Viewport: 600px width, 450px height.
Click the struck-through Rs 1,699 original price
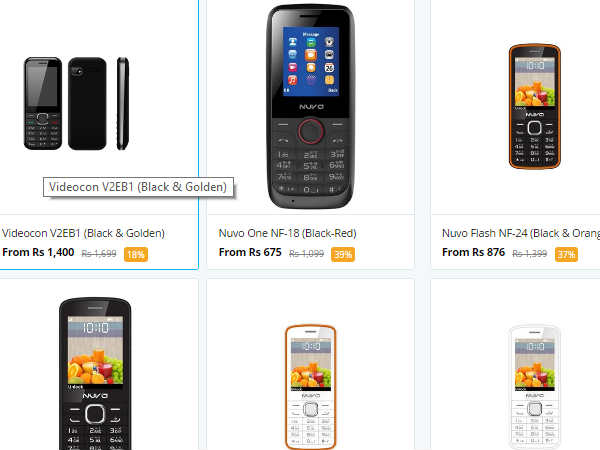[99, 253]
